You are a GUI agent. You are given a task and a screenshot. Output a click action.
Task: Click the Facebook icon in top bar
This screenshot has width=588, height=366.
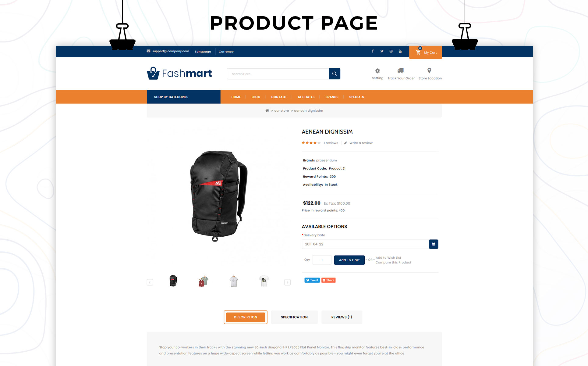pos(373,51)
